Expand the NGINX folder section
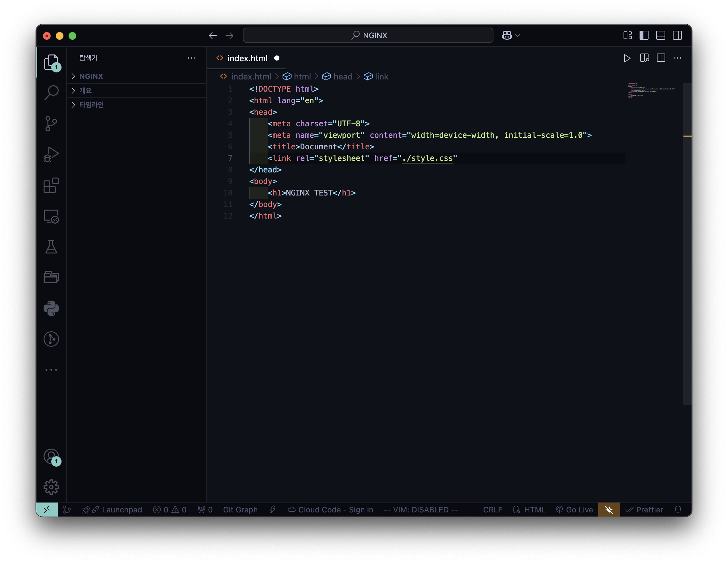This screenshot has height=564, width=728. pos(91,76)
